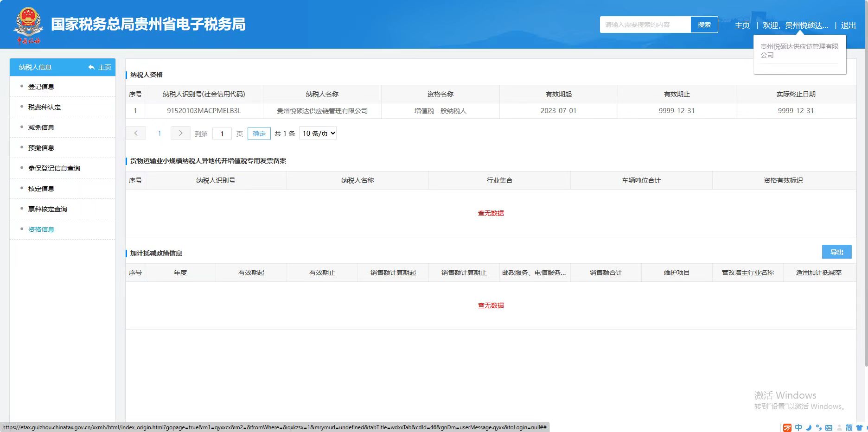Toggle the IME punctuation mode icon
868x432 pixels.
(819, 427)
